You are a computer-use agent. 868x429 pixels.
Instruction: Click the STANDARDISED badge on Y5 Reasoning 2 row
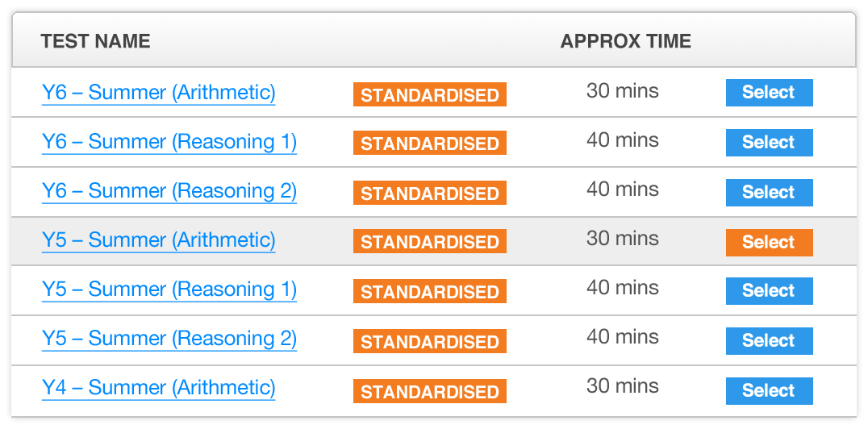(429, 342)
